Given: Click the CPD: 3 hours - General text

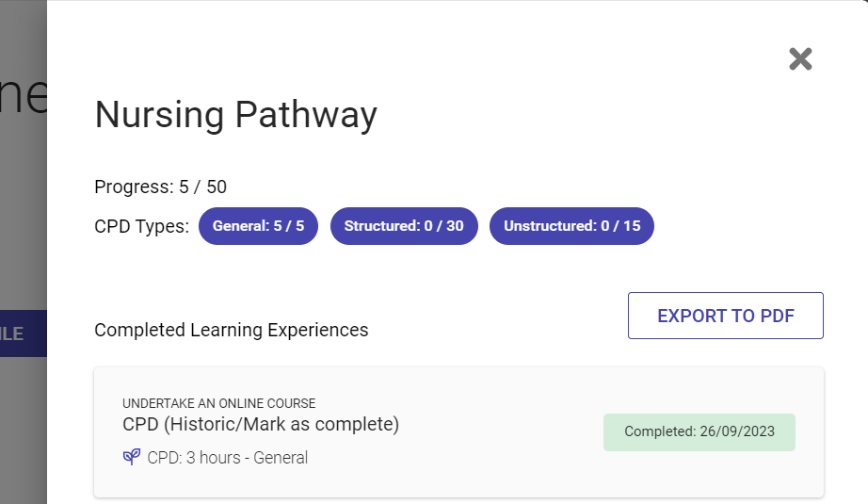Looking at the screenshot, I should click(227, 458).
